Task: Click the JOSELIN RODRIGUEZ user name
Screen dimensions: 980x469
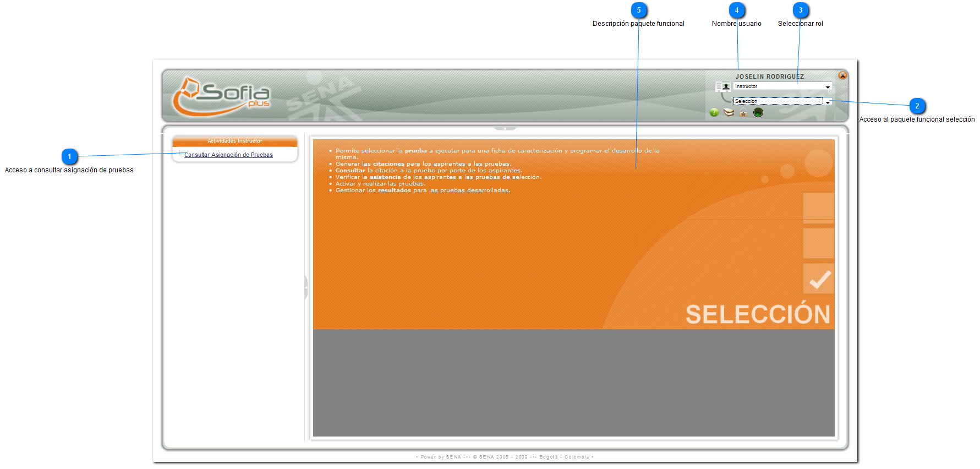Action: [x=770, y=77]
